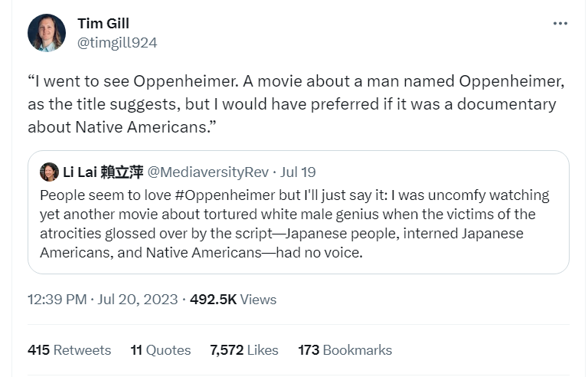Show the 415 Retweets list
This screenshot has height=377, width=588.
click(69, 350)
